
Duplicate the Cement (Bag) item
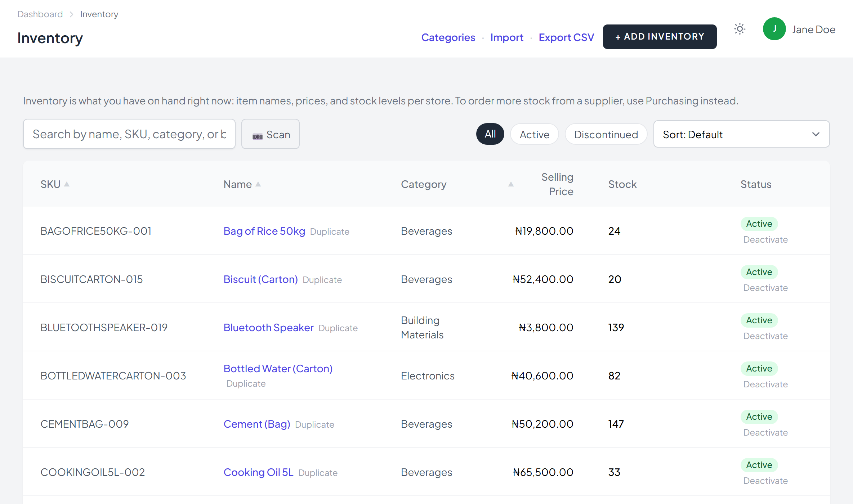tap(314, 424)
